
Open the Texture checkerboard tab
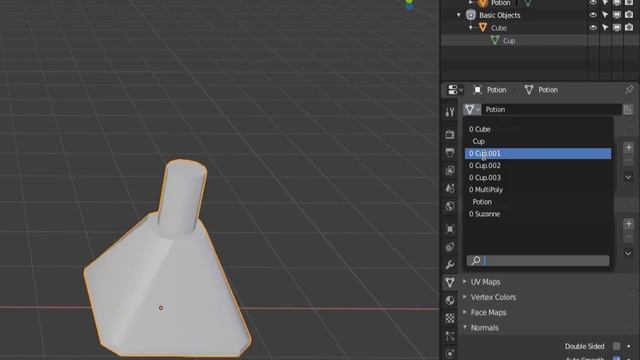click(x=450, y=318)
